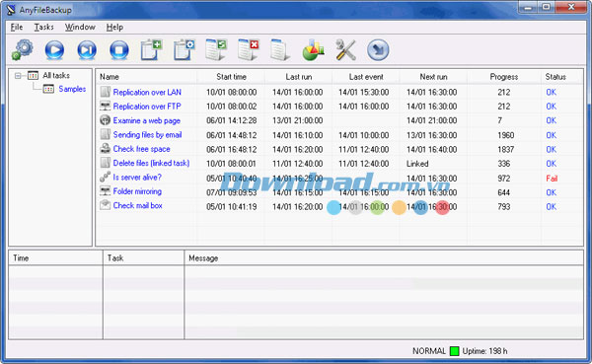
Task: Sort by the Progress column header
Action: 504,77
